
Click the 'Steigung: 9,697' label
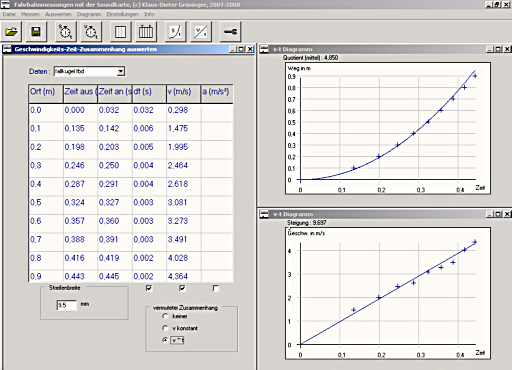(307, 223)
